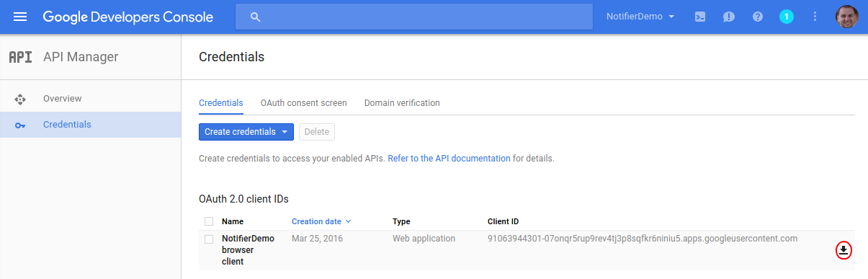Open the feedback alert icon
The image size is (868, 279).
728,17
